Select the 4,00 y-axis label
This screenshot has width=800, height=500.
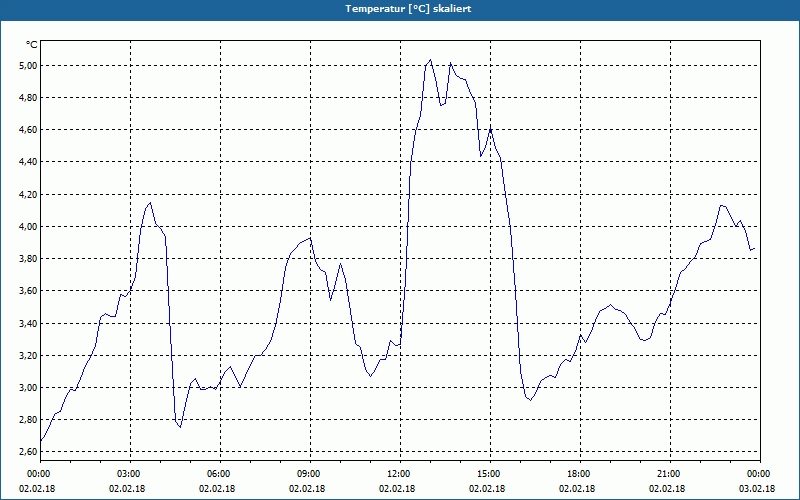[x=28, y=227]
